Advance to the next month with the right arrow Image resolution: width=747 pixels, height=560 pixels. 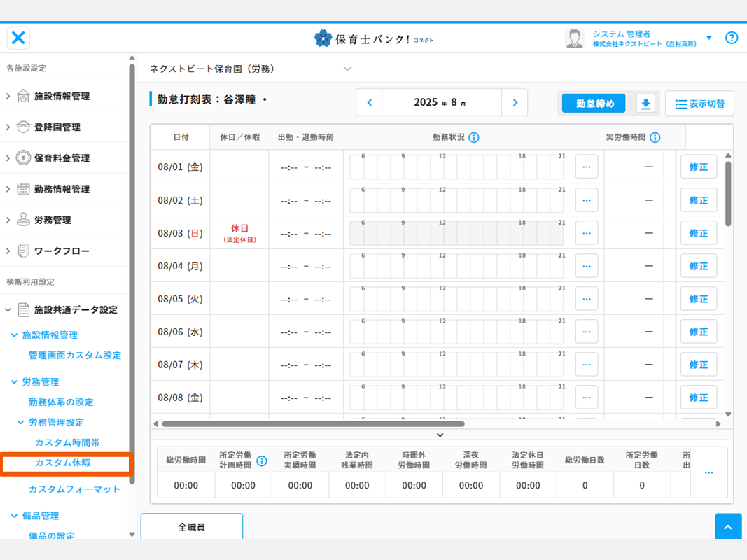pyautogui.click(x=515, y=103)
